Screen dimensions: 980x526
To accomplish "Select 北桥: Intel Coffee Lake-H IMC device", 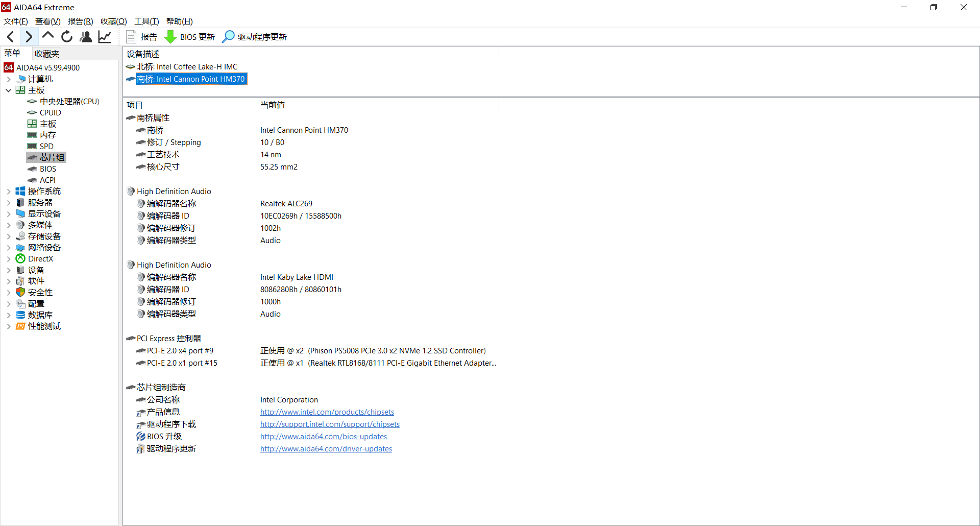I will [187, 67].
